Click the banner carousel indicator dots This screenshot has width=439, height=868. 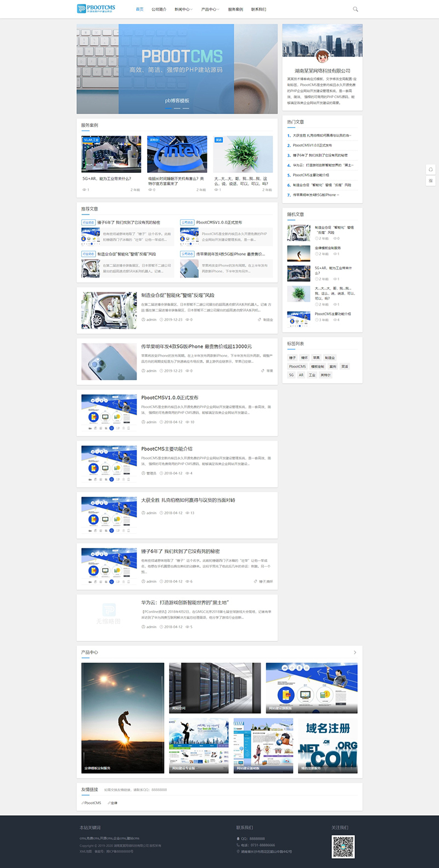coord(177,109)
